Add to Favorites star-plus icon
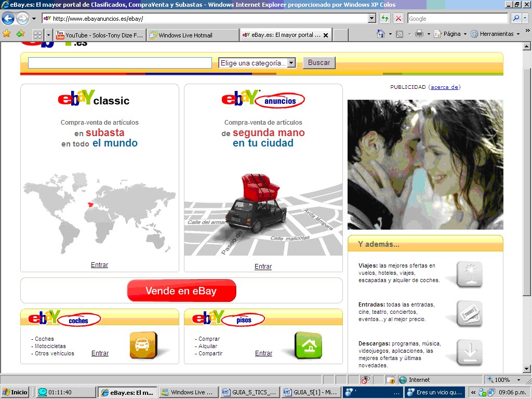Screen dimensions: 532x399 coord(20,34)
